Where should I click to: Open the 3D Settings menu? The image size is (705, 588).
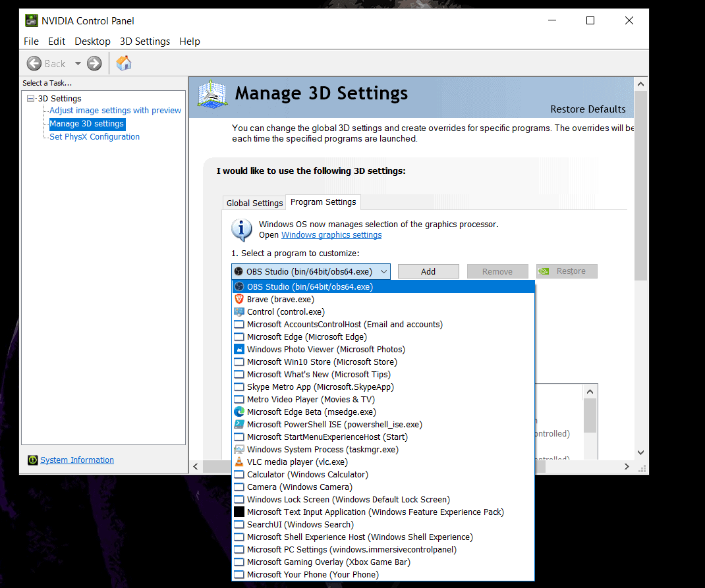point(145,41)
